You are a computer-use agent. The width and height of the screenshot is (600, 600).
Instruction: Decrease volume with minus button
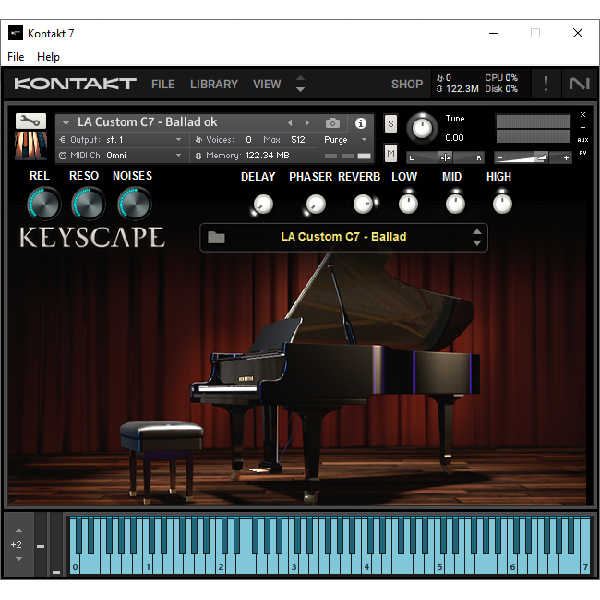500,158
